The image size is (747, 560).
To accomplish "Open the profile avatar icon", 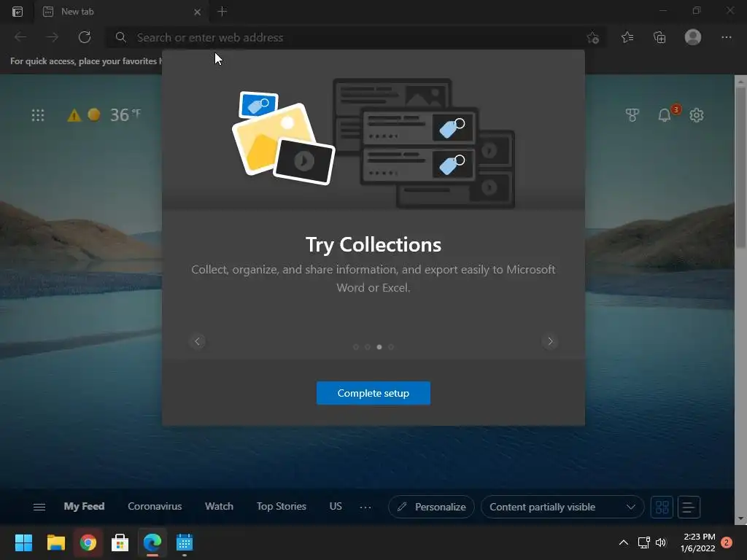I will (x=693, y=37).
